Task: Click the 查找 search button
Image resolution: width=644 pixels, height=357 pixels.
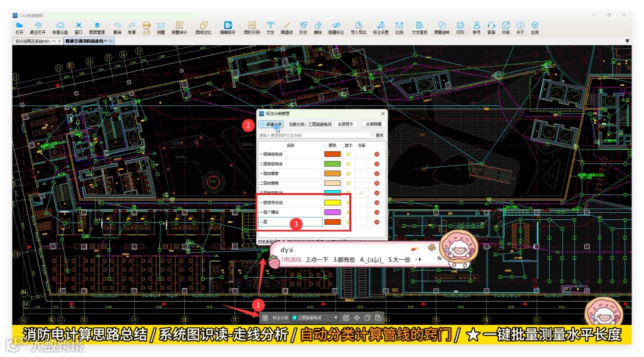Action: [x=379, y=135]
